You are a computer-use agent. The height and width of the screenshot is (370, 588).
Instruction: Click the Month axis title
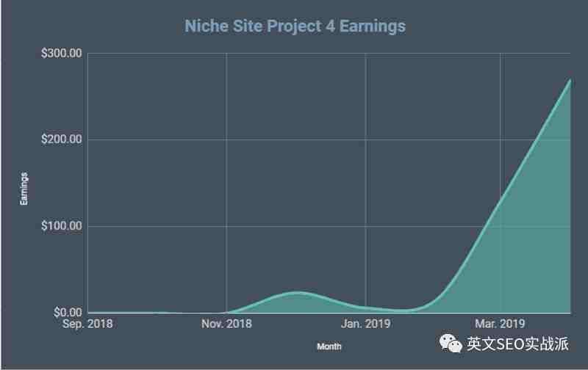(x=329, y=347)
